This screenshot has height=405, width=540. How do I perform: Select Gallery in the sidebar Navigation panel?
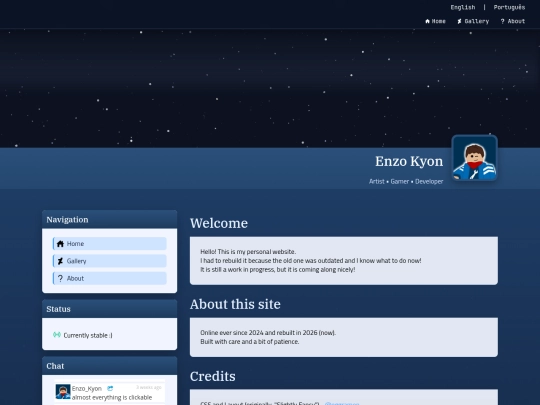pos(110,261)
